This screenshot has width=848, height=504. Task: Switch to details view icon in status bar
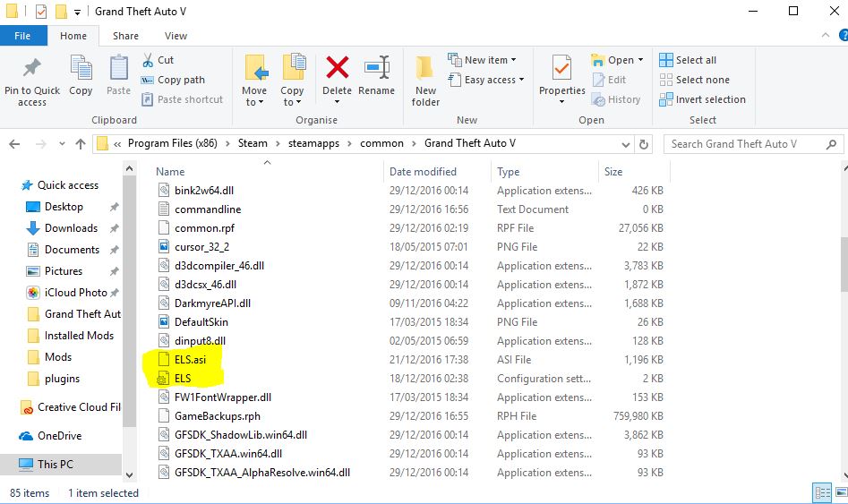point(823,492)
